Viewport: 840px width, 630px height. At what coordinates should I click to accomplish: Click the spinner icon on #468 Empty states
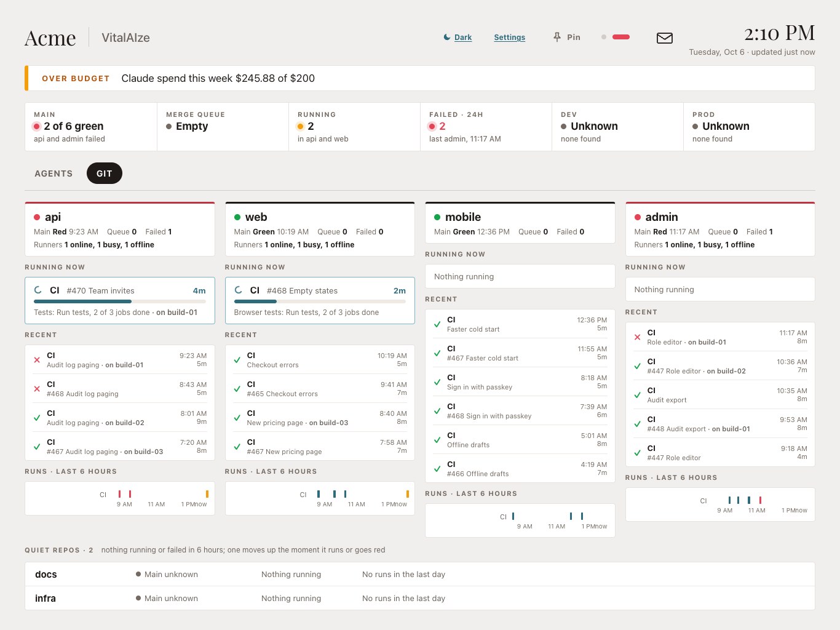pos(239,290)
